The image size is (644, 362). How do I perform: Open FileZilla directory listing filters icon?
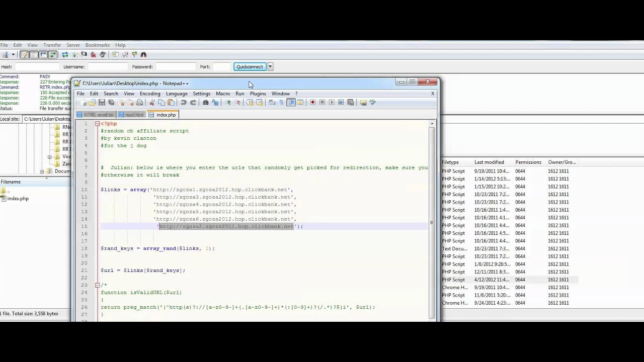coord(116,54)
